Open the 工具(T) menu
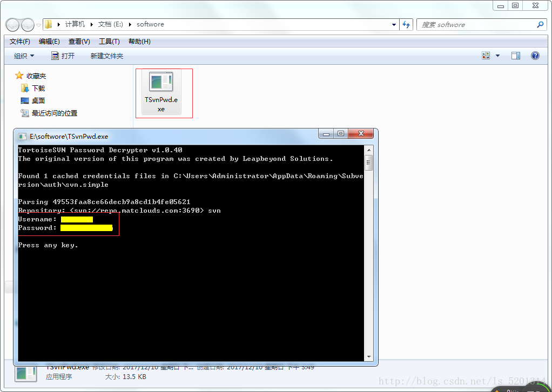Viewport: 552px width, 392px height. point(109,42)
